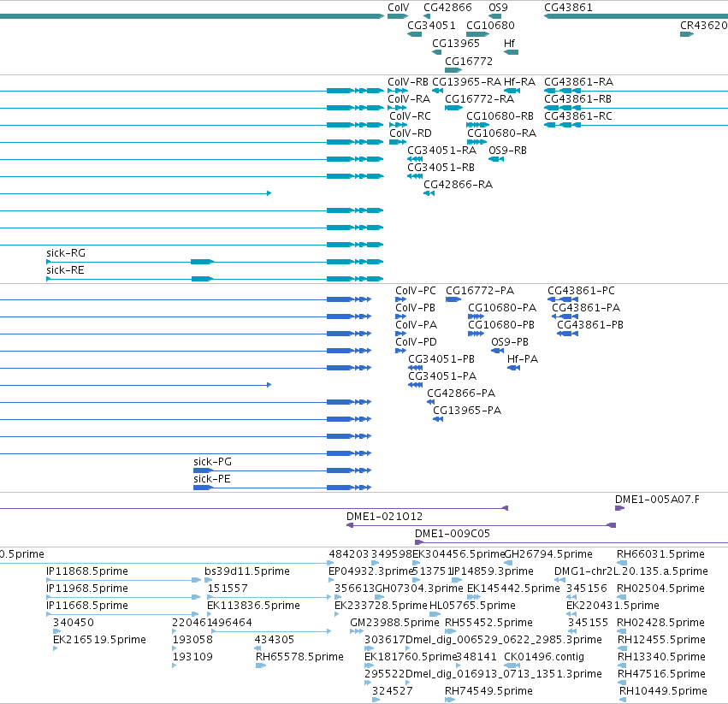Click the Hf gene label

click(509, 44)
